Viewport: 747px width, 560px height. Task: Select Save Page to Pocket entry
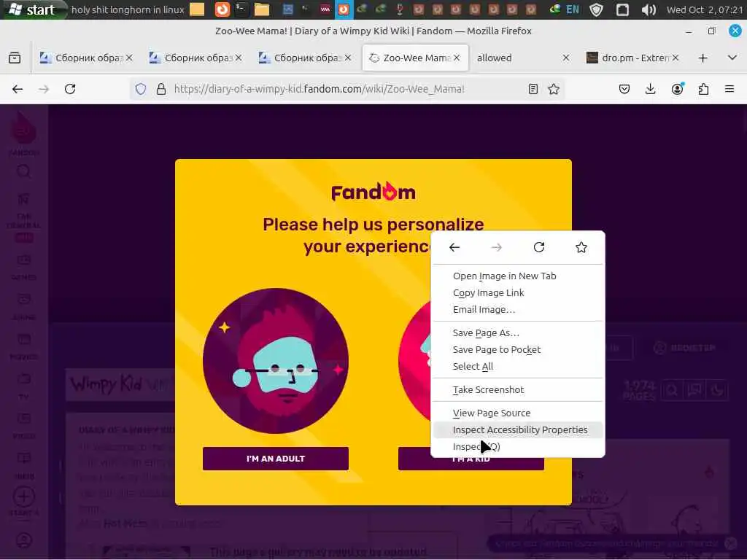click(x=518, y=349)
